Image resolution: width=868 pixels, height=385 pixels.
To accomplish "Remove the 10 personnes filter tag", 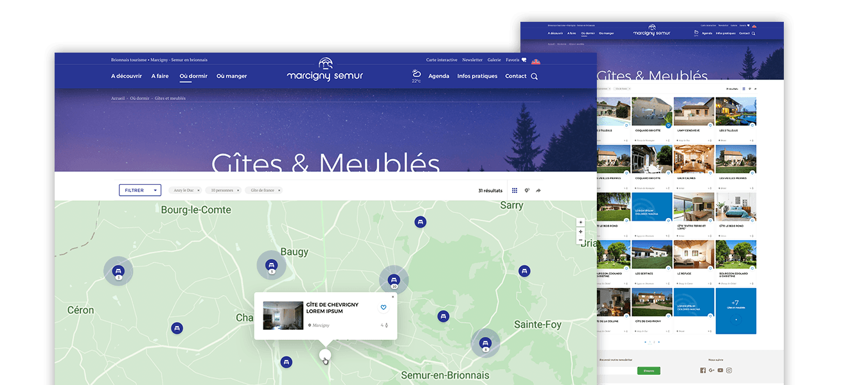I will [x=238, y=191].
